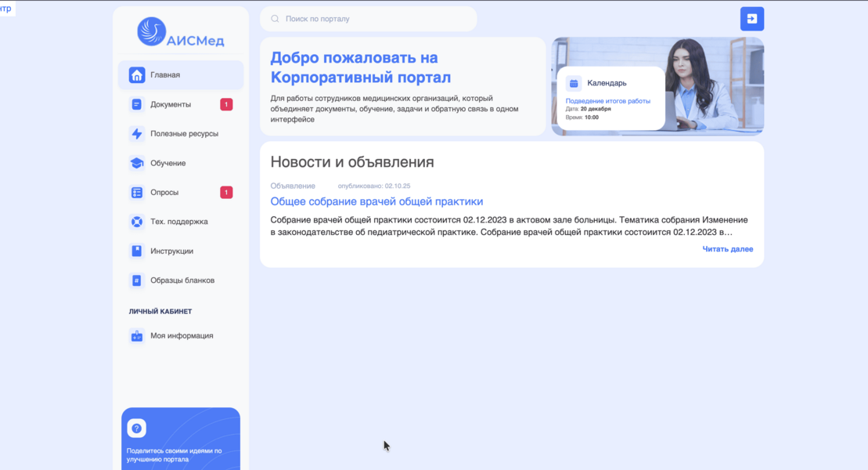Click the Добро пожаловать на Корпоративный портал heading
Viewport: 868px width, 470px height.
coord(360,67)
